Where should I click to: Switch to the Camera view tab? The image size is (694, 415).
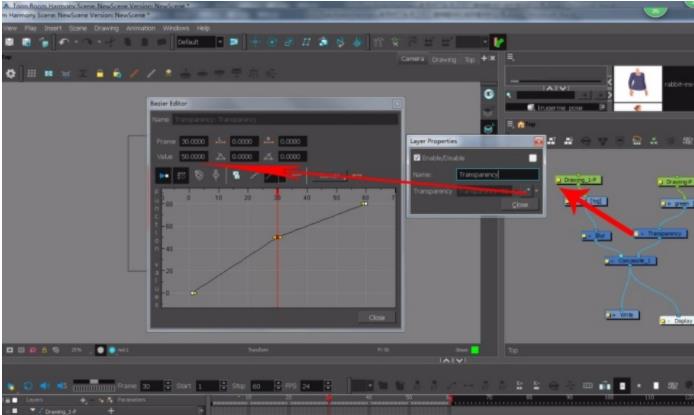click(412, 59)
